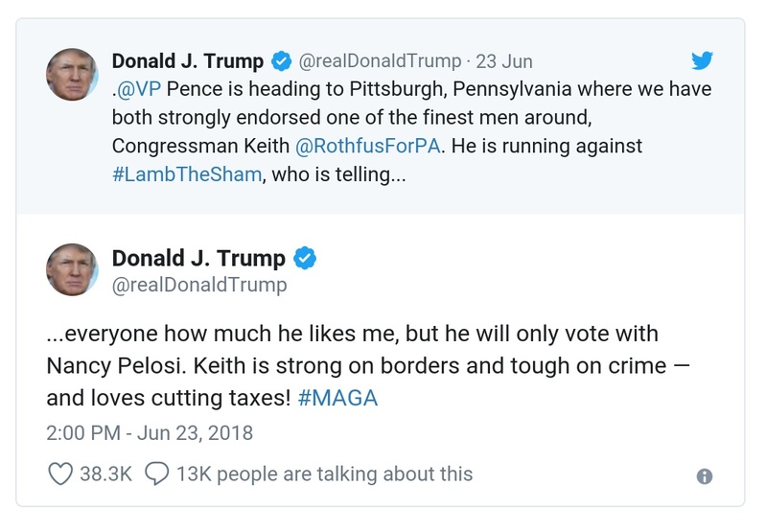Click the Twitter bird logo icon
Screen dimensions: 766x532
click(703, 61)
